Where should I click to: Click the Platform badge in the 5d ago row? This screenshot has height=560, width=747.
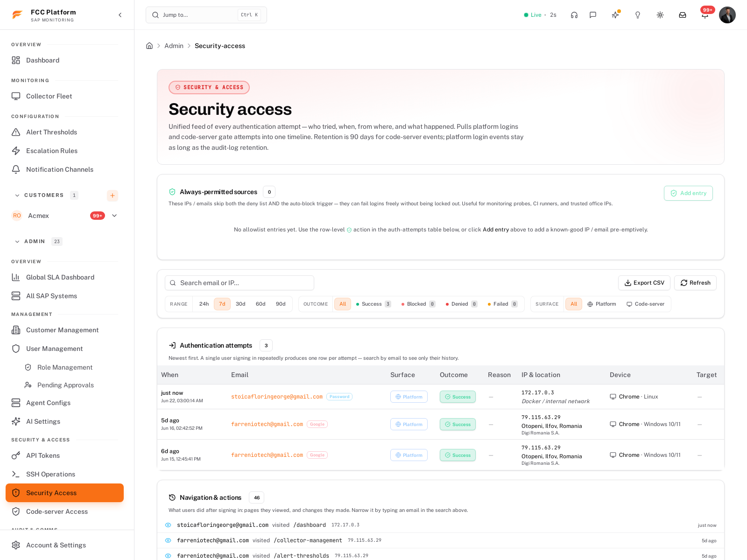pyautogui.click(x=409, y=424)
